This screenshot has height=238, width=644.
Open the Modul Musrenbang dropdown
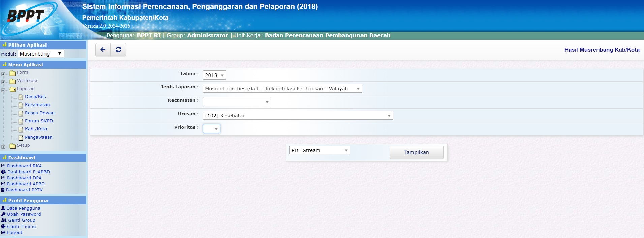[x=41, y=54]
